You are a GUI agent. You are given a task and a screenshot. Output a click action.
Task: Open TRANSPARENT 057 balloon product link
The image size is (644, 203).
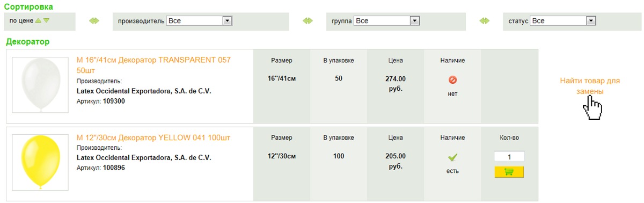click(x=154, y=66)
